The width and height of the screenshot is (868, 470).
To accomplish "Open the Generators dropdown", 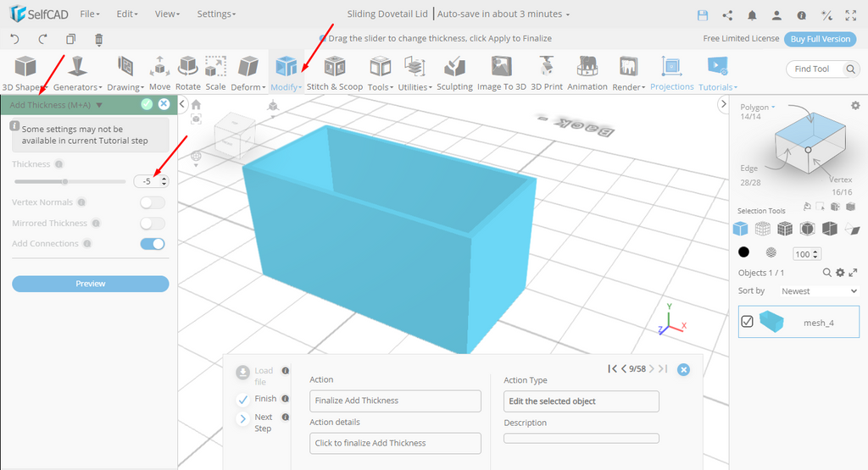I will pyautogui.click(x=77, y=73).
